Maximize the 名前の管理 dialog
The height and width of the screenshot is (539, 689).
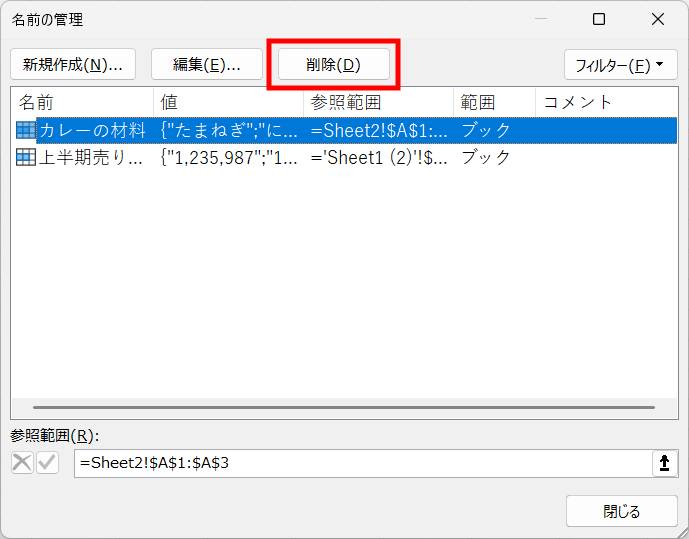tap(599, 19)
